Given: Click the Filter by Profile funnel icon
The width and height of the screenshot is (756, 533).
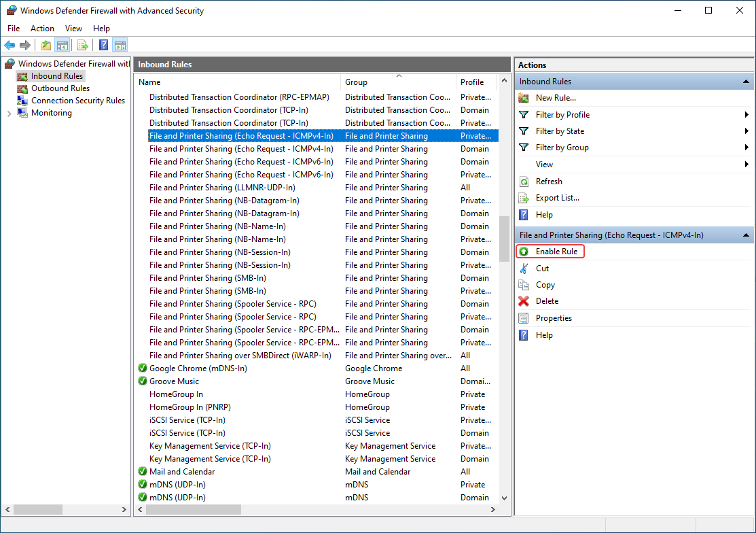Looking at the screenshot, I should (x=524, y=115).
